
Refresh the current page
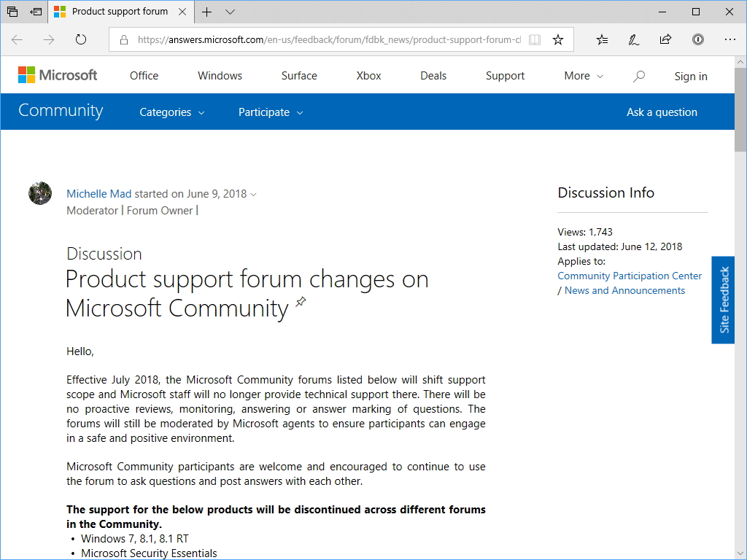(x=80, y=39)
